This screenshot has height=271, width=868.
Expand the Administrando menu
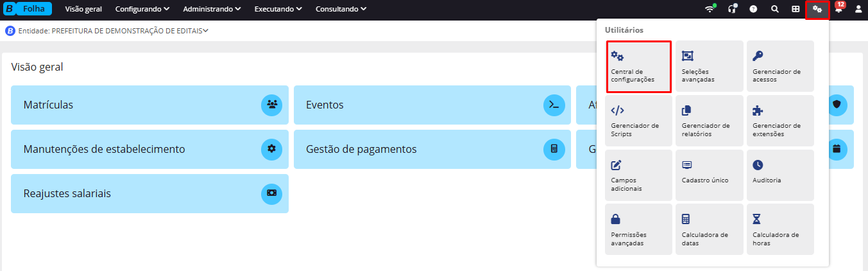pyautogui.click(x=212, y=10)
